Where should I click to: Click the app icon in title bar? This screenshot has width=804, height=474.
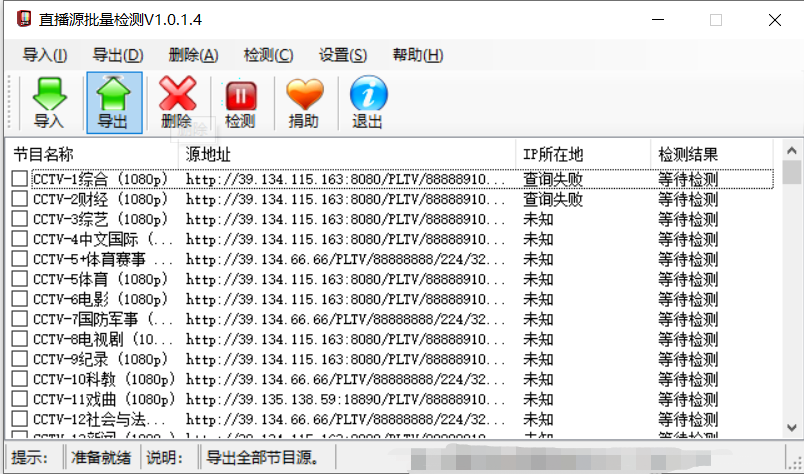tap(19, 20)
